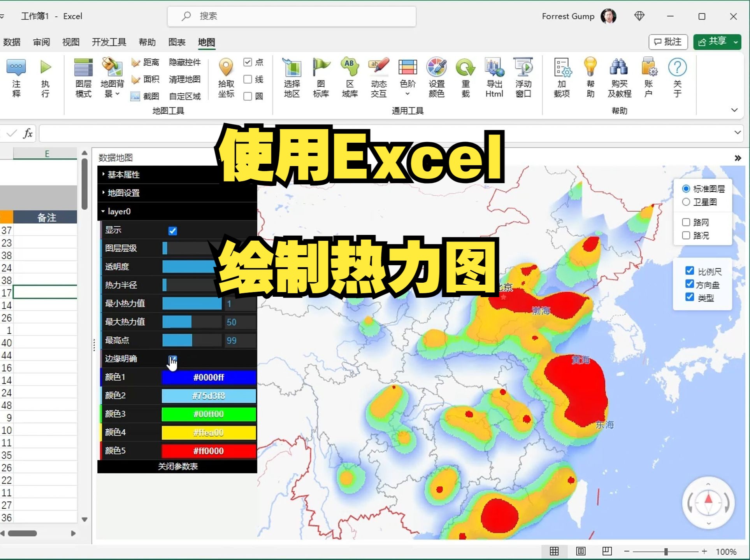Click the map compass control
Viewport: 750px width, 560px height.
click(x=708, y=503)
